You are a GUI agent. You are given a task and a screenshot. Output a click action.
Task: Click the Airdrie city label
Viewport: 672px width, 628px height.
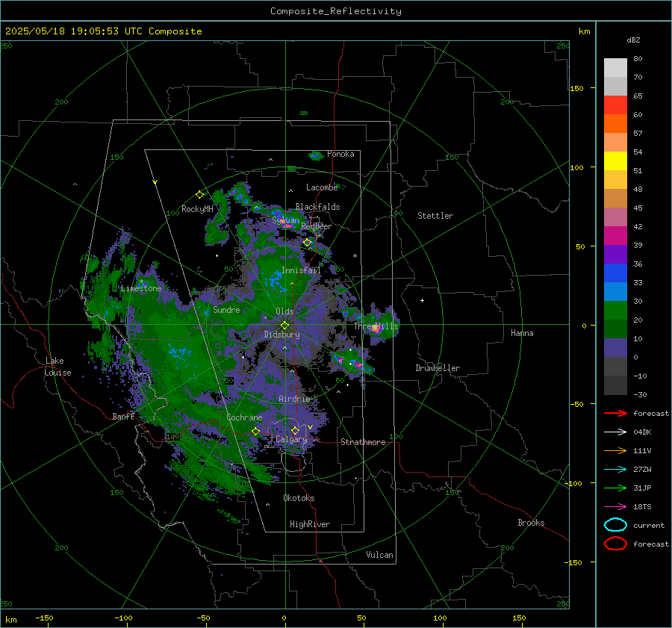pos(294,399)
